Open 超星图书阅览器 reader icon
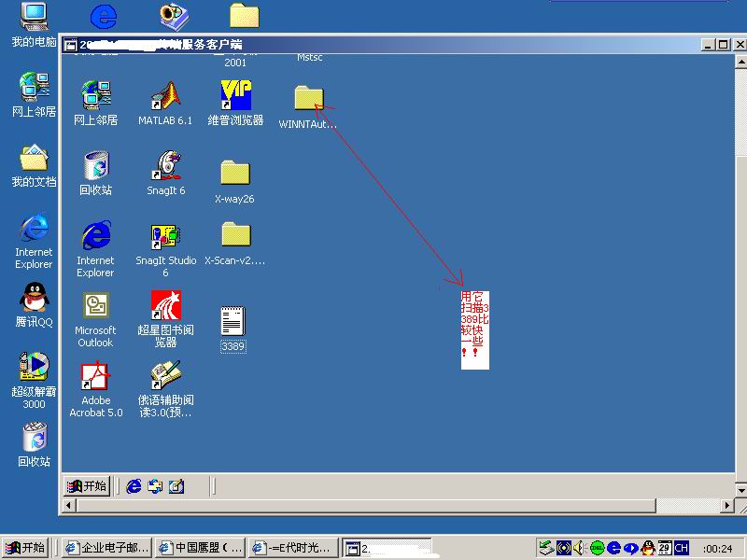 click(165, 307)
